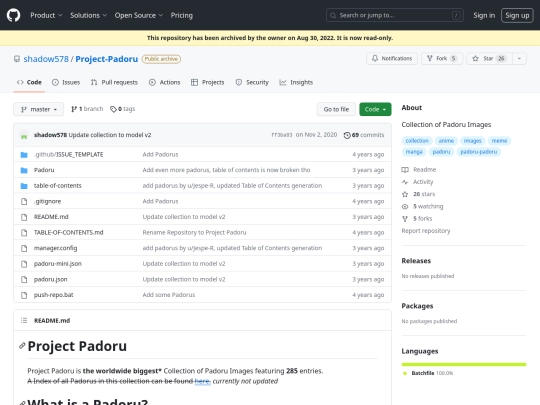
Task: Click the Project Padoru heading anchor link icon
Action: click(x=22, y=345)
